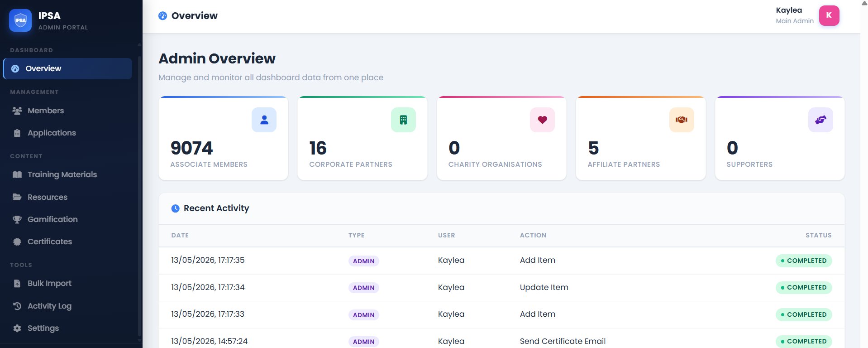Open the Kaylea user avatar
Viewport: 868px width, 348px height.
829,15
